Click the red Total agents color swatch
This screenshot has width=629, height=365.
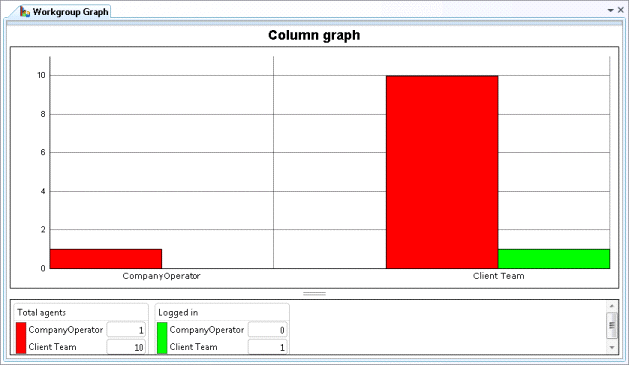[x=21, y=338]
